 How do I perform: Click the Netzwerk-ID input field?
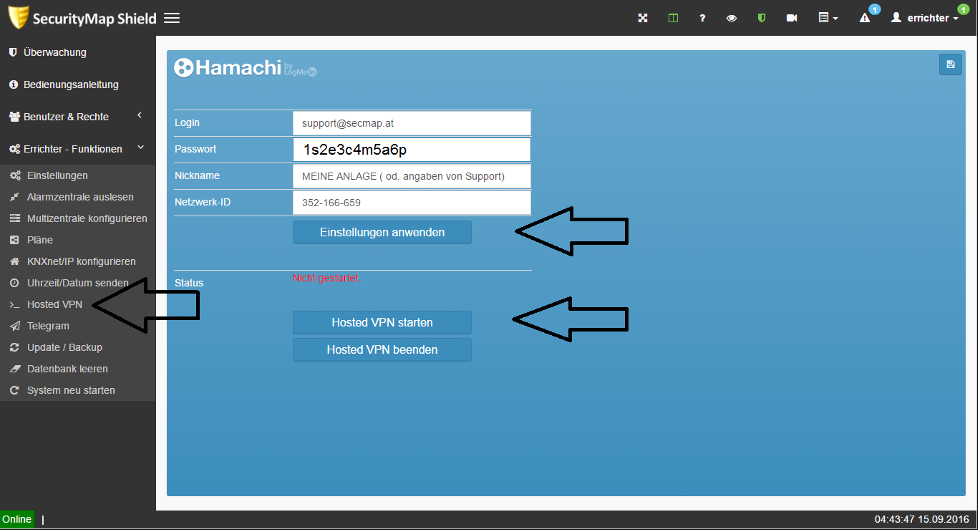(412, 203)
